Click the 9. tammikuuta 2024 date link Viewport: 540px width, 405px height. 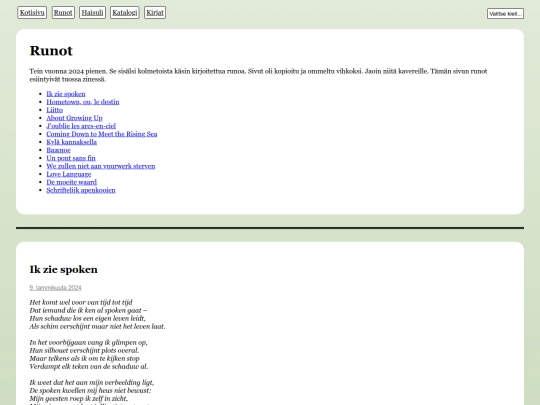[x=55, y=288]
